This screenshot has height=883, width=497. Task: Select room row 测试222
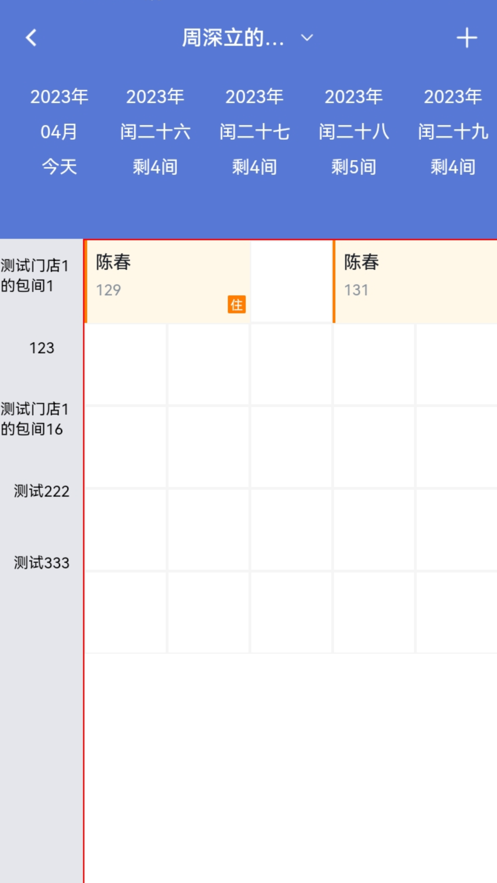[42, 492]
